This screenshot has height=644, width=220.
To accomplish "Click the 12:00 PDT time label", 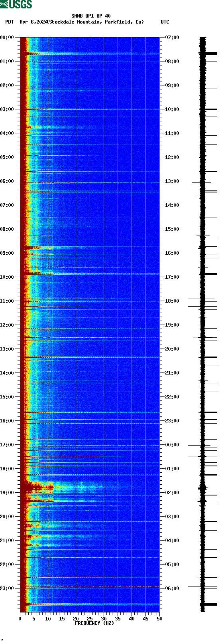I will click(x=7, y=325).
